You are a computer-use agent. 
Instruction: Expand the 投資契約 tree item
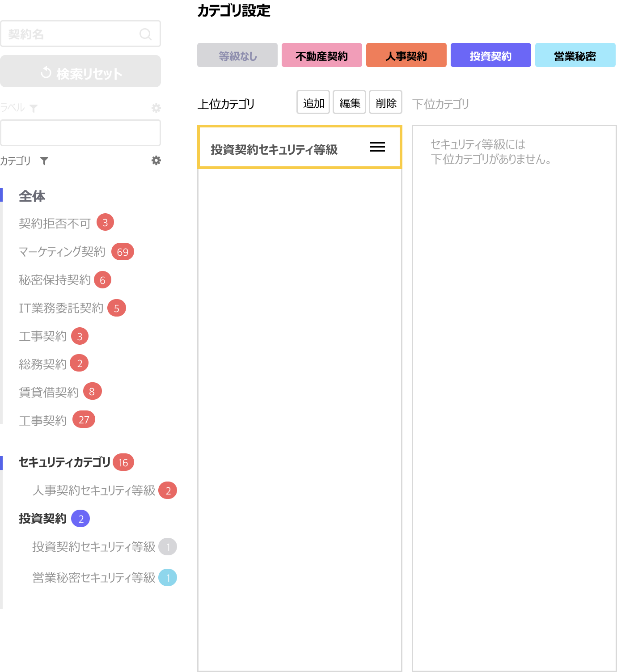point(42,519)
